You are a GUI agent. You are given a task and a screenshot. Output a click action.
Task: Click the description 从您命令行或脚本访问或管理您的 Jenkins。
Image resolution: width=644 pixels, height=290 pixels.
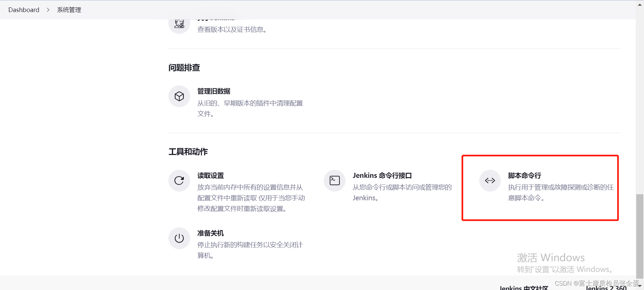402,193
